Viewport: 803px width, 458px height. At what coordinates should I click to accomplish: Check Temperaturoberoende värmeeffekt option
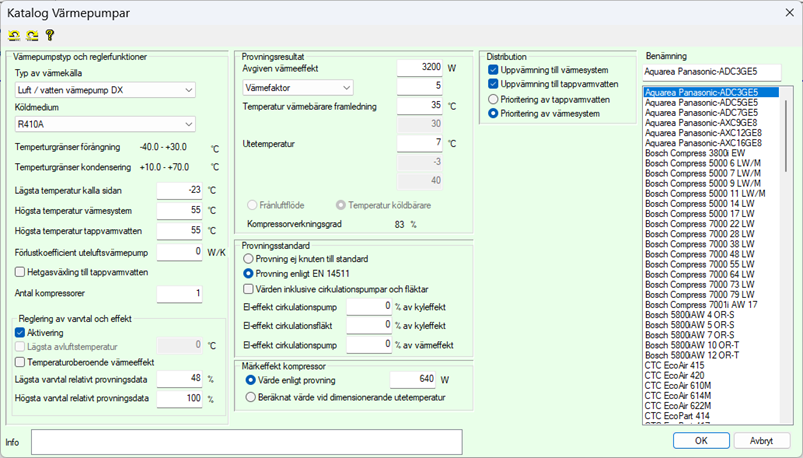[x=21, y=361]
